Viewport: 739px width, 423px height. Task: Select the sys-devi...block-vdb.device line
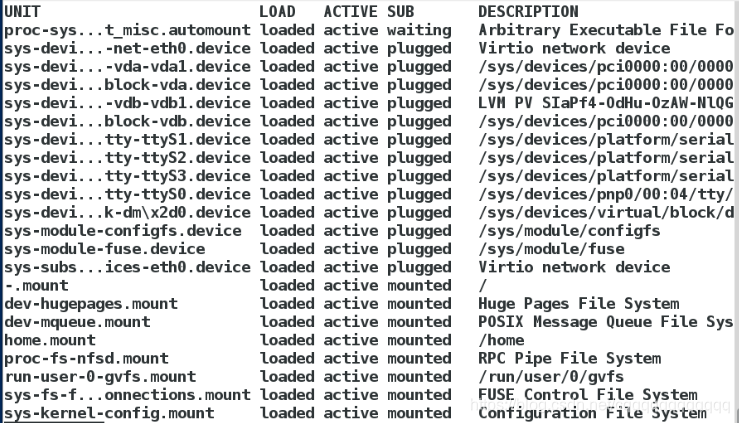(x=369, y=121)
